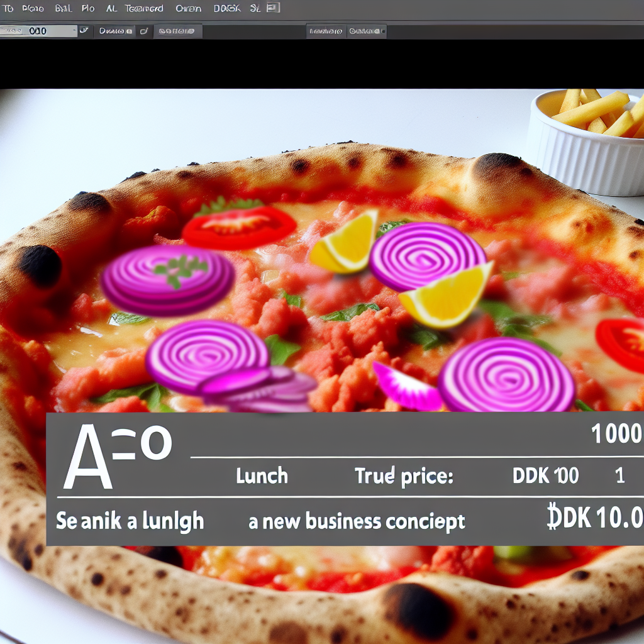Screen dimensions: 644x644
Task: Click the Dlacea toolbar button
Action: pyautogui.click(x=114, y=31)
